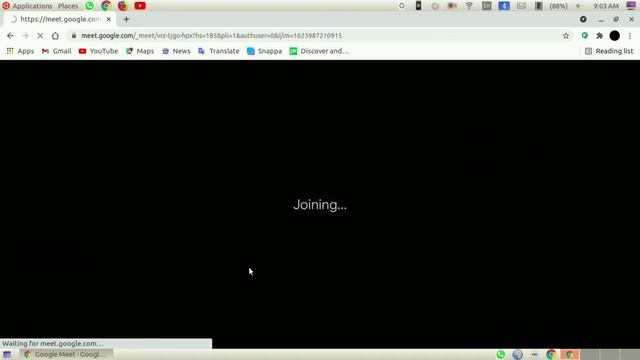
Task: Open a new browser tab
Action: coord(126,19)
